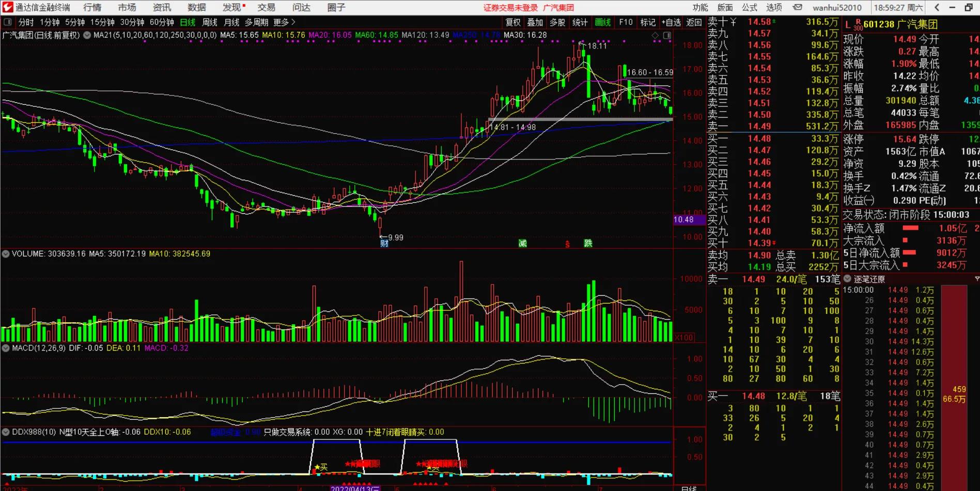Open the 交易 menu
The height and width of the screenshot is (491, 980).
266,7
